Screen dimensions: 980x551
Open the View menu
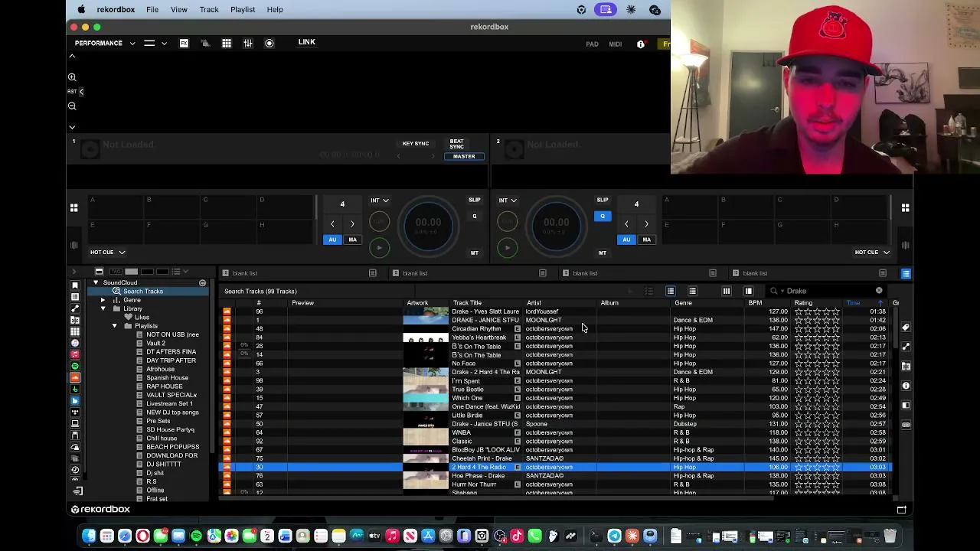point(178,9)
